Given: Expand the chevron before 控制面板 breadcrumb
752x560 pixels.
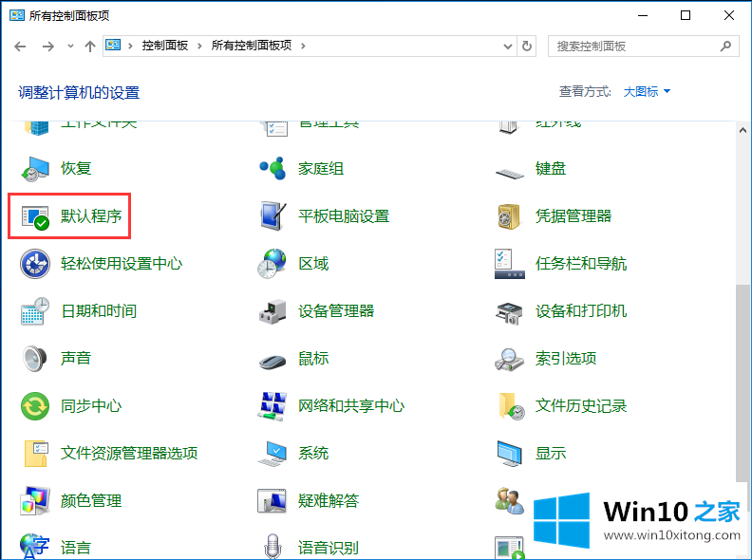Looking at the screenshot, I should 130,46.
